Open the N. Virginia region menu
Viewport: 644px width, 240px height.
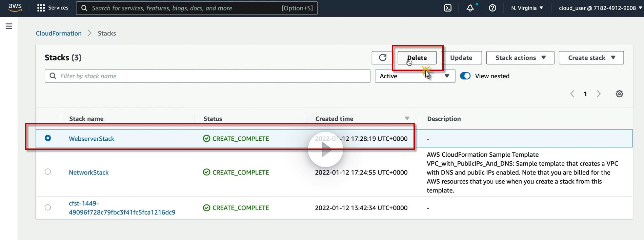pos(527,8)
